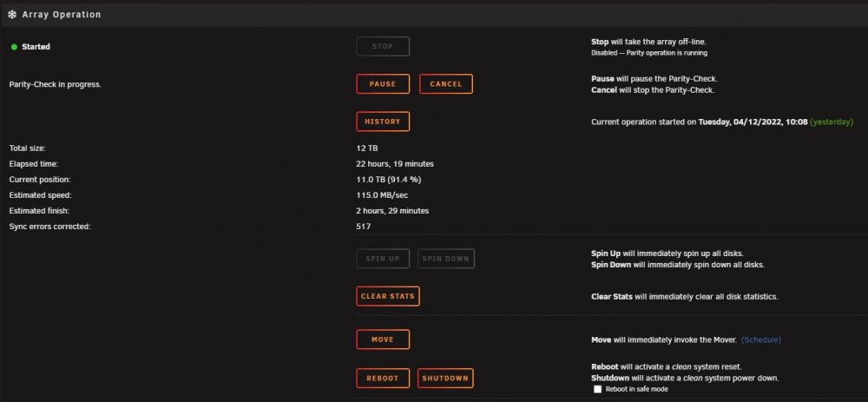Click the 12 TB total size value
Image resolution: width=868 pixels, height=402 pixels.
[x=367, y=148]
